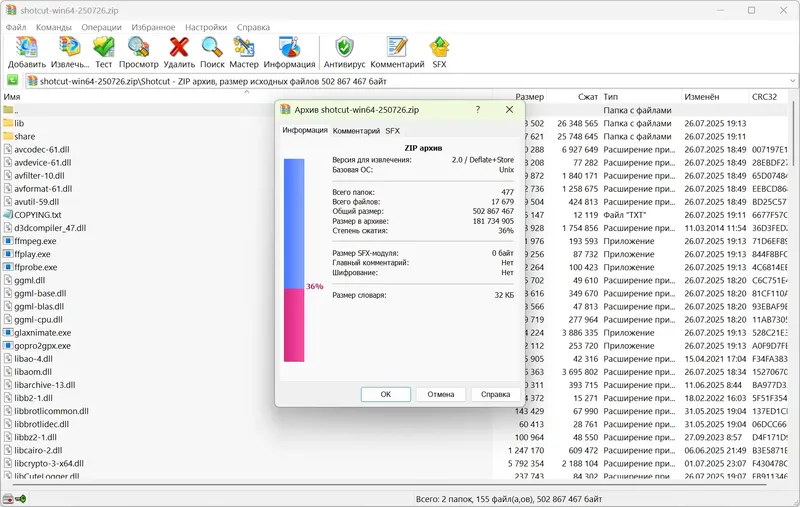Image resolution: width=800 pixels, height=507 pixels.
Task: Run the Тест archive check icon
Action: coord(104,47)
